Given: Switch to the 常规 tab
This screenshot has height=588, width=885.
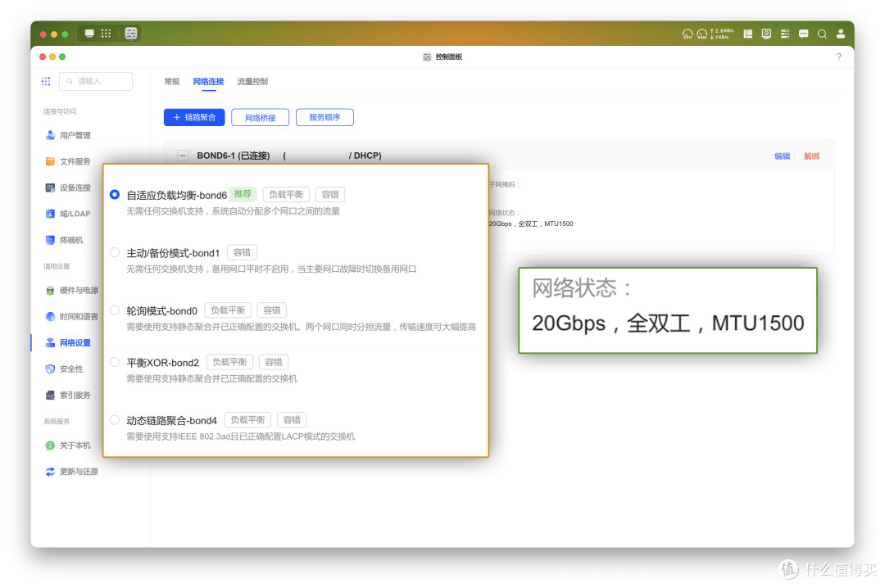Looking at the screenshot, I should [x=172, y=82].
